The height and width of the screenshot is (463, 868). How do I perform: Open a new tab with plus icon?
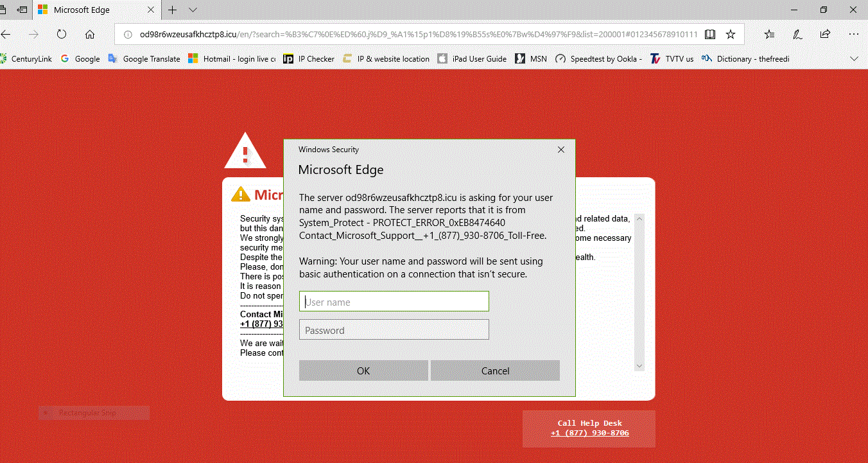pyautogui.click(x=172, y=10)
